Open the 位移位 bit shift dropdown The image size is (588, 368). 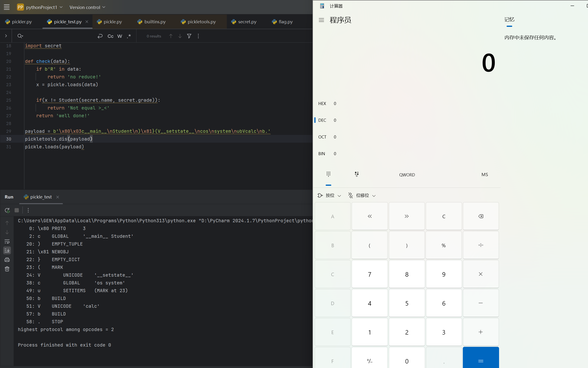[x=362, y=195]
